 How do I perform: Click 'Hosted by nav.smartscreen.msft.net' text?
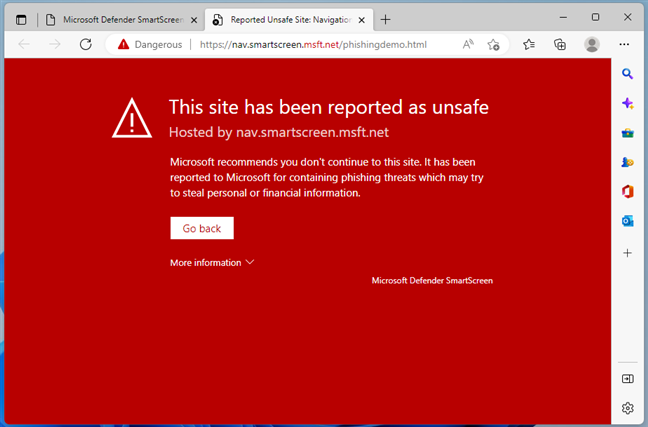(279, 132)
